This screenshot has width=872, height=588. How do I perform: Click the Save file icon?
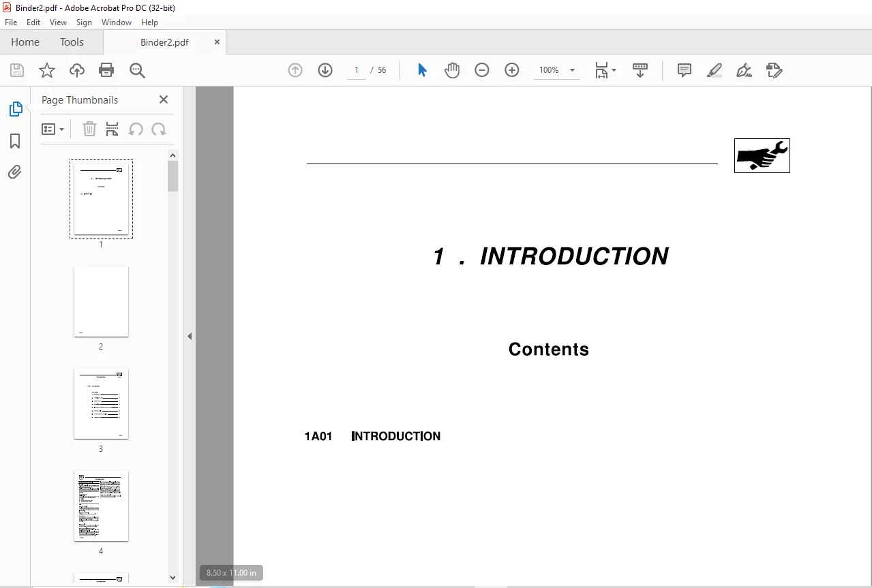17,70
